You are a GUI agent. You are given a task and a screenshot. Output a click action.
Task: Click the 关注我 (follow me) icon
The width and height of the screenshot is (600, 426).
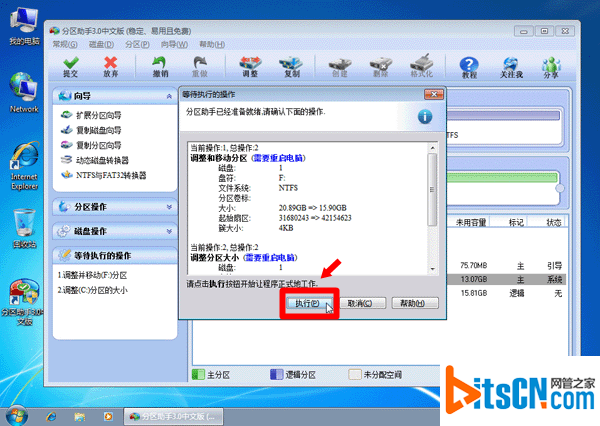tap(511, 67)
